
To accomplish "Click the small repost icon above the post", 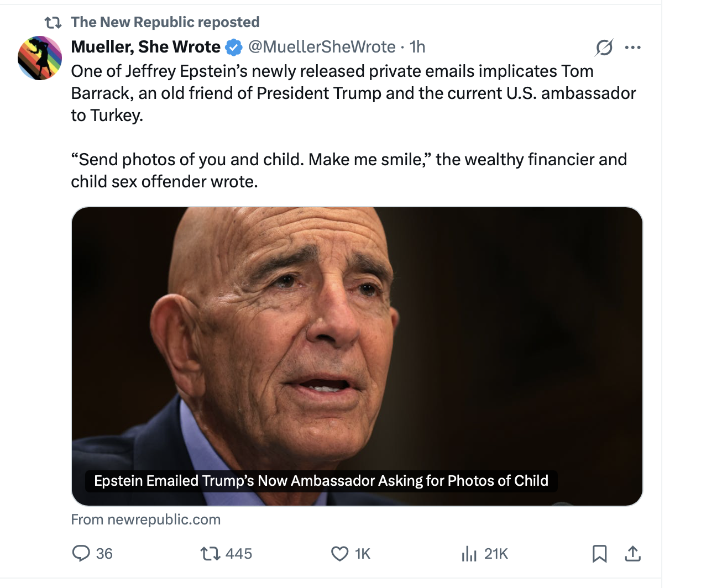I will [x=53, y=23].
